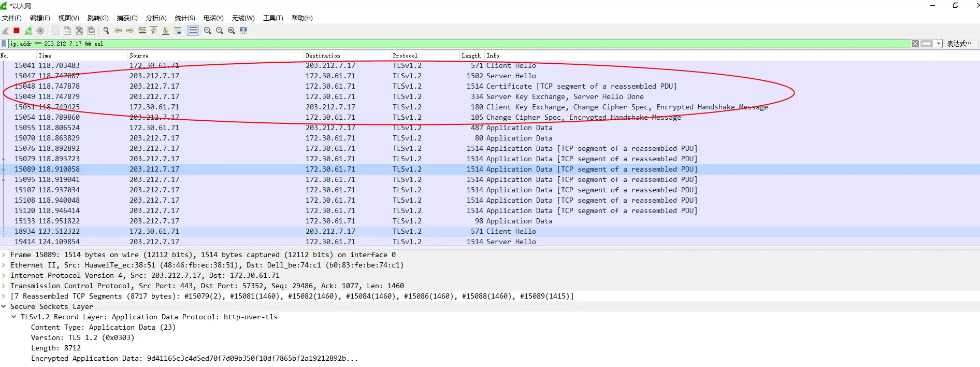
Task: Select packet 18934 Client Hello row
Action: tap(490, 231)
